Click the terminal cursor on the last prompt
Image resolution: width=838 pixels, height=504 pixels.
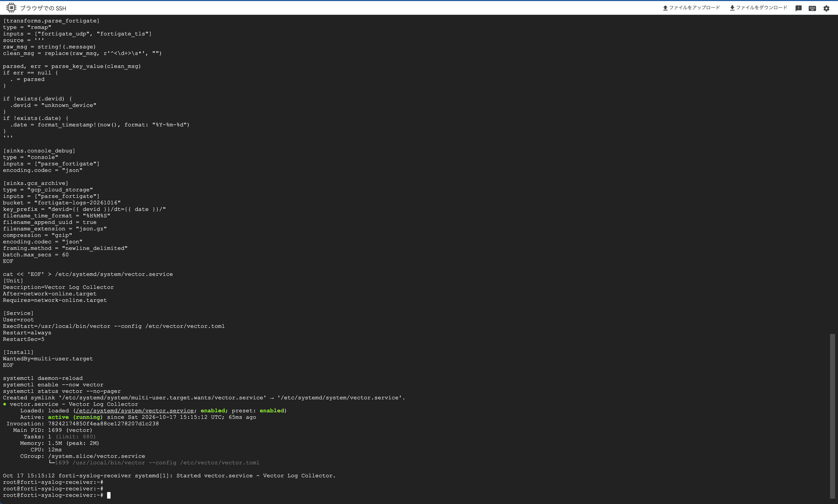[109, 495]
